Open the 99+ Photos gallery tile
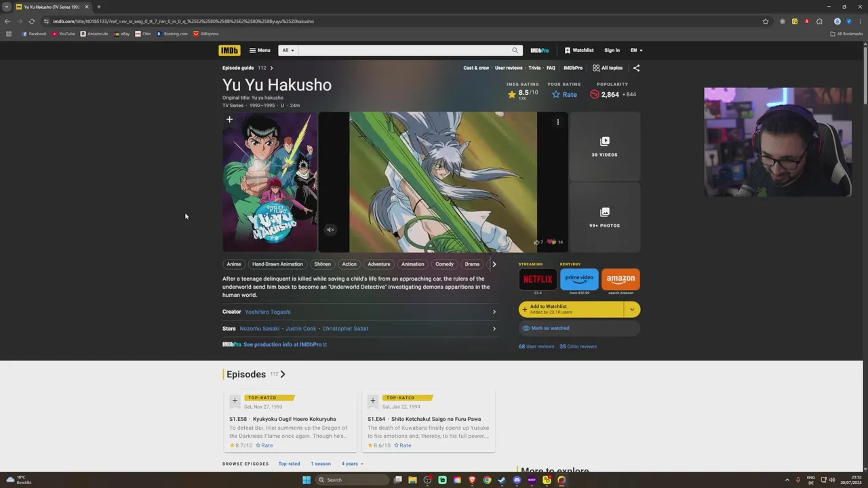 (x=605, y=218)
